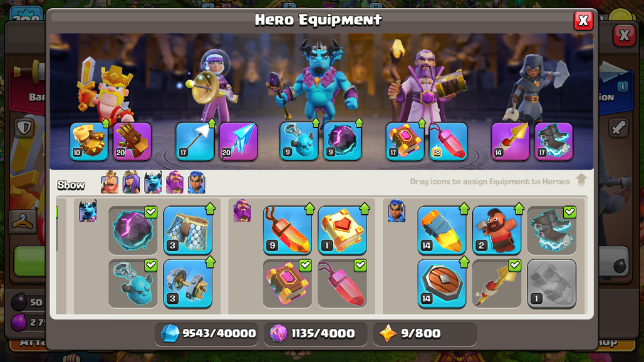Filter equipment by Archer Queen portrait
Image resolution: width=644 pixels, height=362 pixels.
[132, 182]
